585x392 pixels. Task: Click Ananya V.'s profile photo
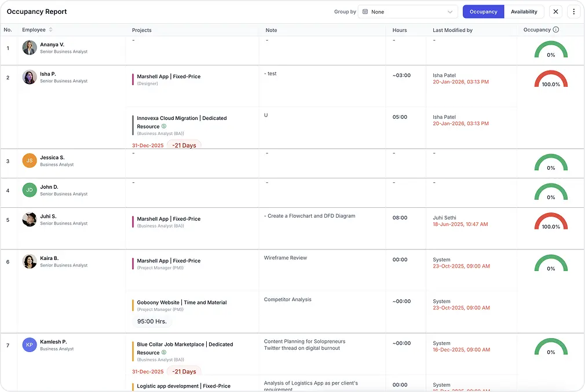click(x=30, y=47)
